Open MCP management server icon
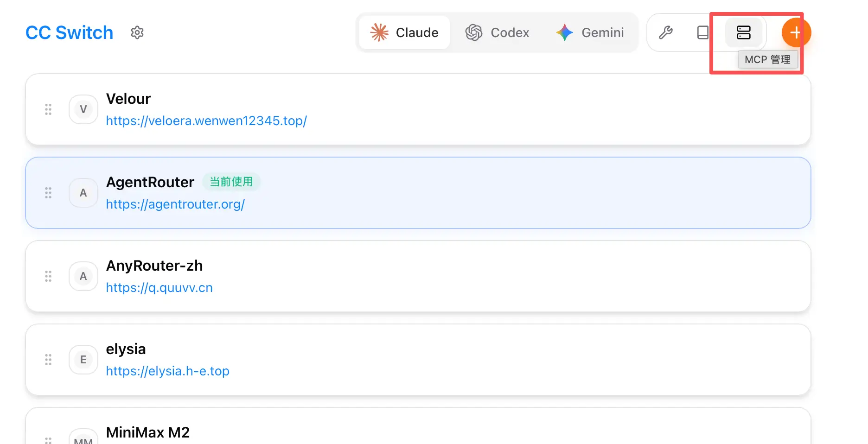Screen dimensions: 868x444 pyautogui.click(x=743, y=32)
